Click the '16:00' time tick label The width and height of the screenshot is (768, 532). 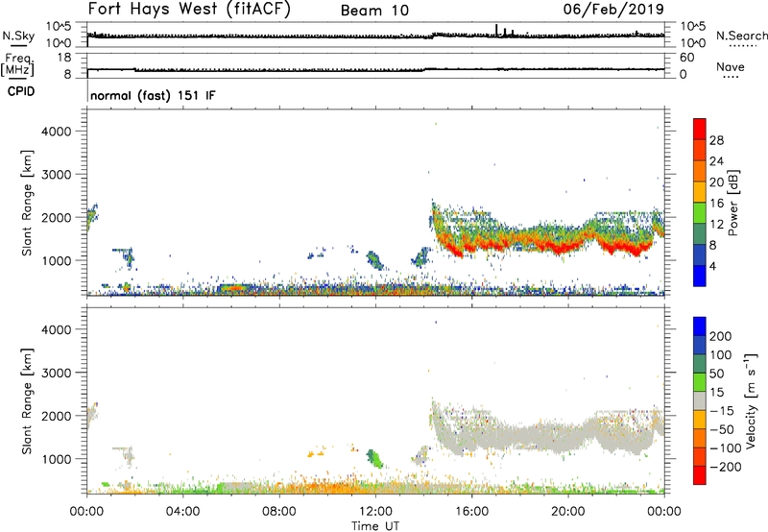pos(471,512)
